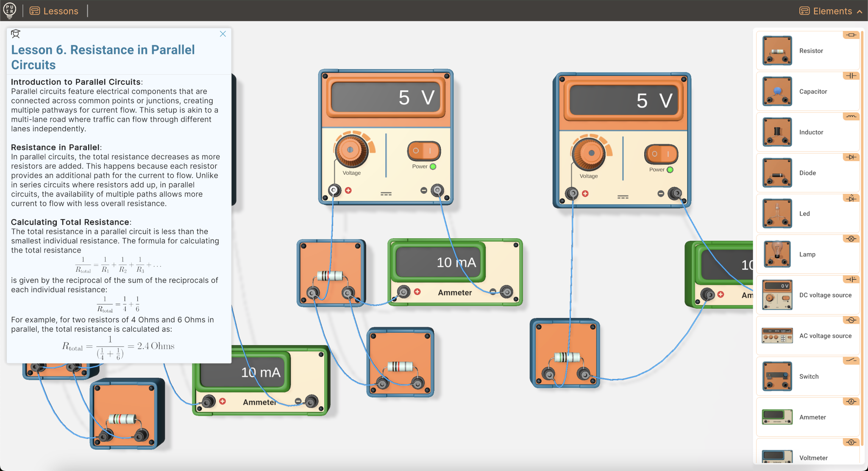The image size is (868, 471).
Task: Select the Ammeter from elements list
Action: point(777,417)
